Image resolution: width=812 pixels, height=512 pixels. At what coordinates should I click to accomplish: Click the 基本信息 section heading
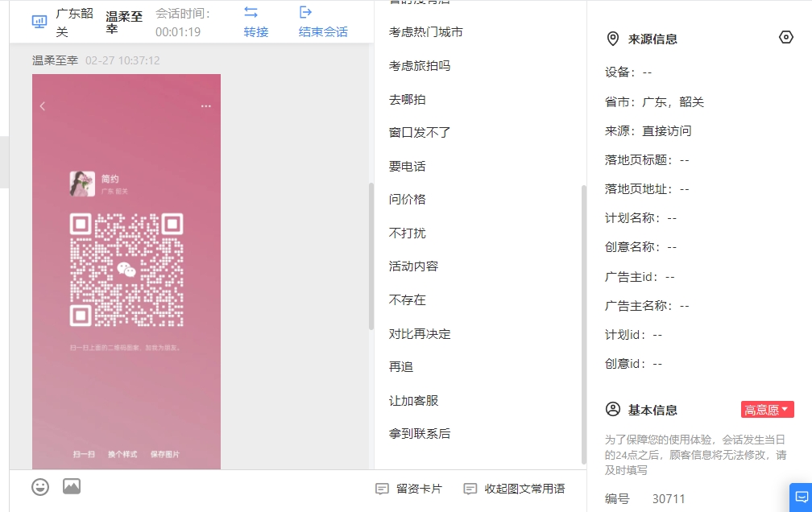(x=652, y=410)
